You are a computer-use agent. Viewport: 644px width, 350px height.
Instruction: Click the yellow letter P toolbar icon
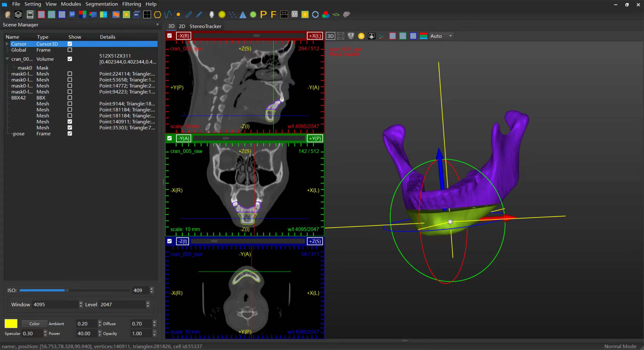(263, 15)
